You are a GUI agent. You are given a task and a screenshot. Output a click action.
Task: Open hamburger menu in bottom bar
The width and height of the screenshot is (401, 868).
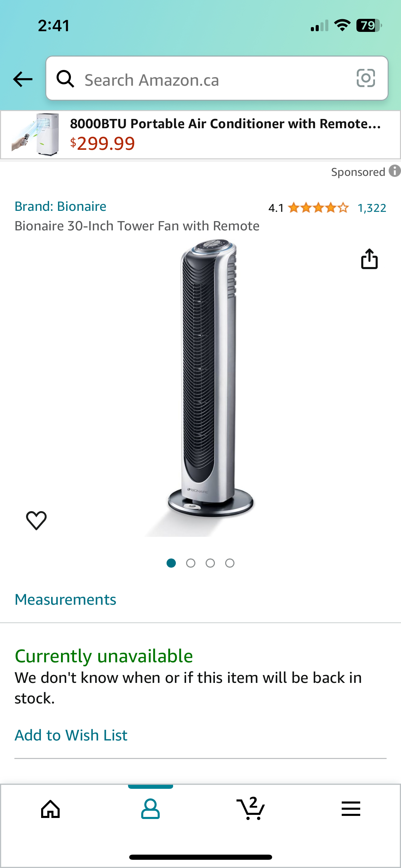351,809
